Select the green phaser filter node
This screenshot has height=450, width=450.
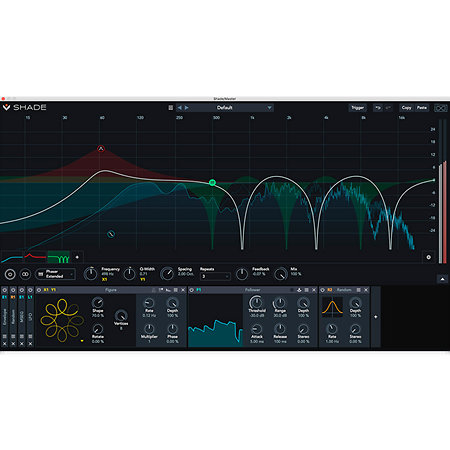(212, 182)
